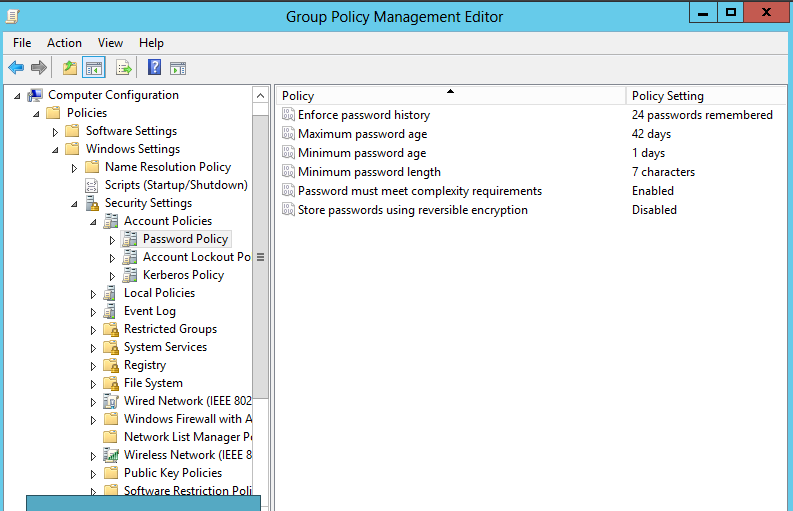The height and width of the screenshot is (511, 793).
Task: Sort by the Policy Setting column header
Action: [706, 96]
